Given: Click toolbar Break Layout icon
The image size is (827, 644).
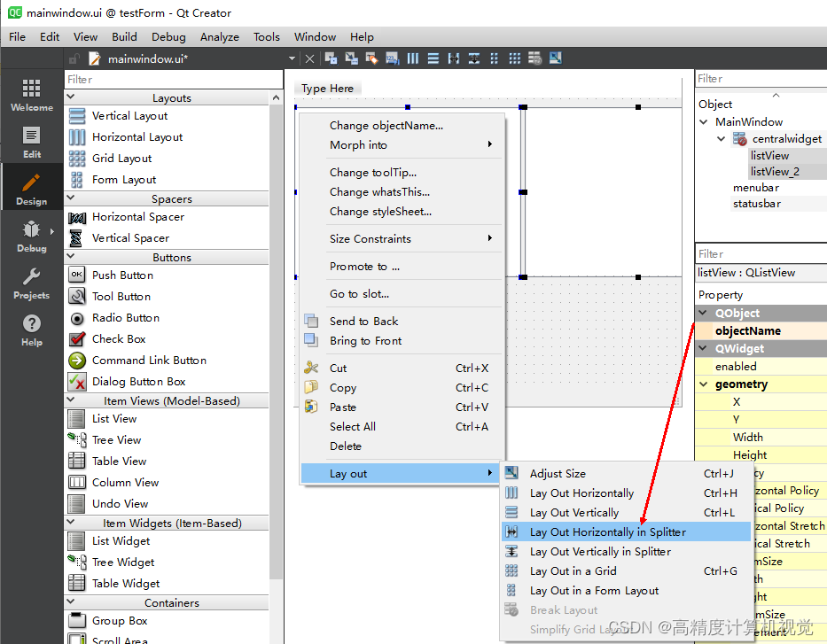Looking at the screenshot, I should point(534,58).
